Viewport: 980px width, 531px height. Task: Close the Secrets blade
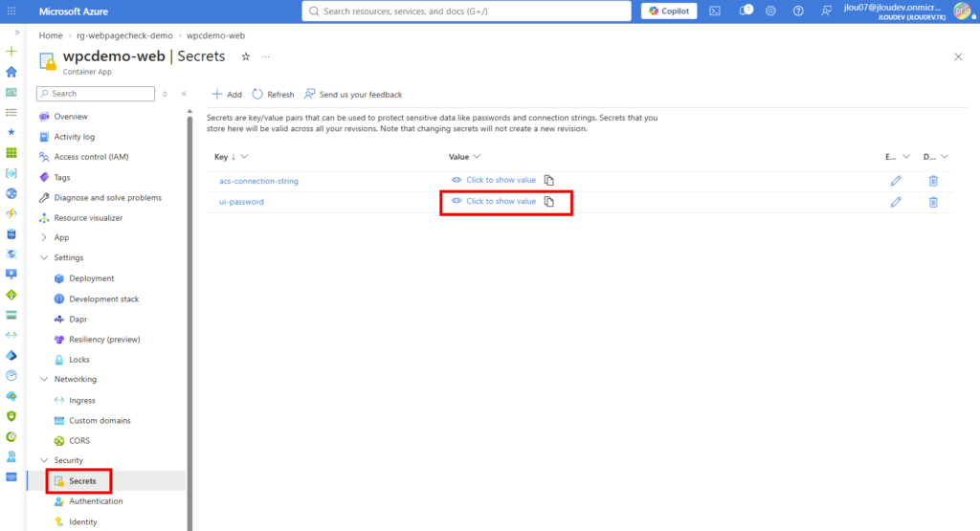(x=958, y=56)
